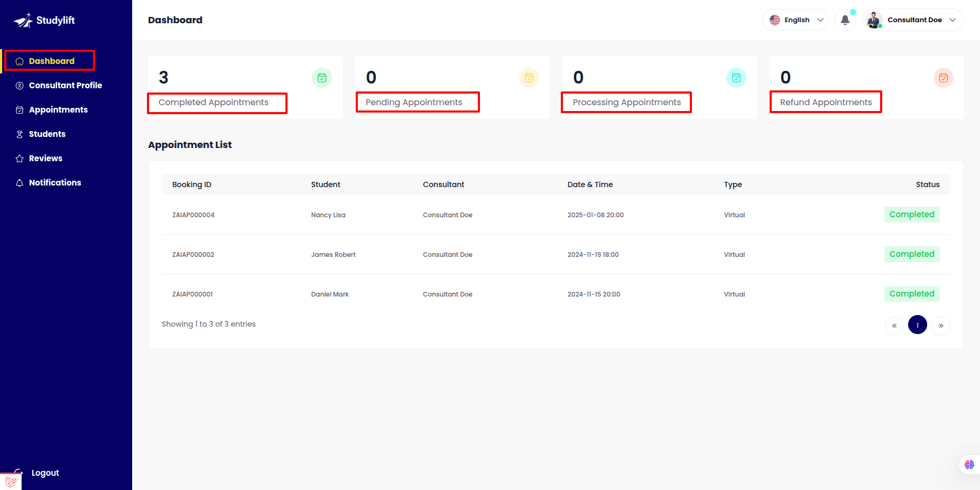Click the Appointment List heading
Image resolution: width=980 pixels, height=490 pixels.
[x=190, y=145]
